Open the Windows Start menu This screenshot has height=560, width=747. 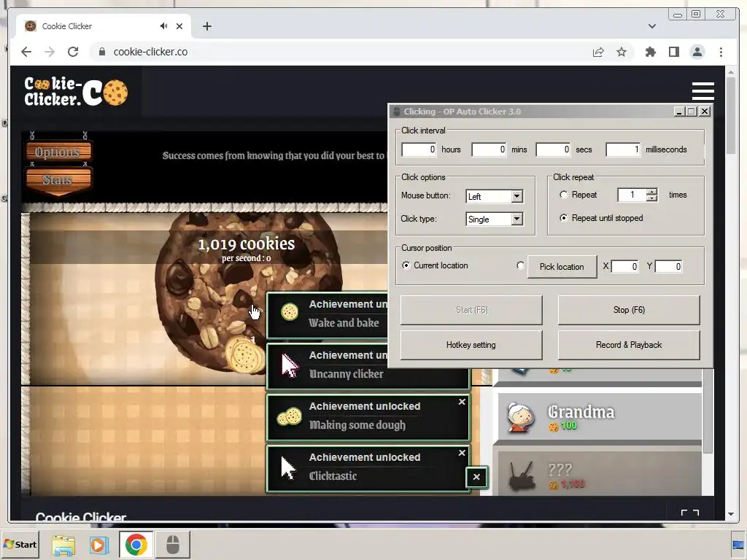20,544
